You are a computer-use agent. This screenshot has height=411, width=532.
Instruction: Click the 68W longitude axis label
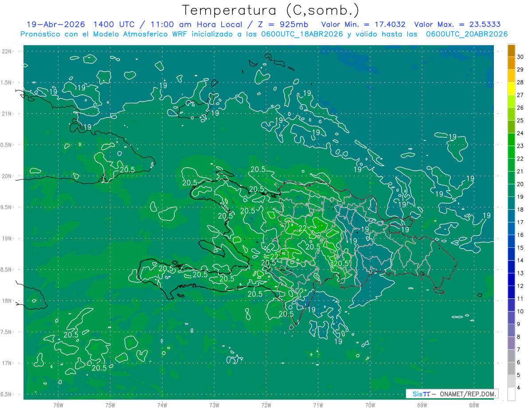[473, 405]
